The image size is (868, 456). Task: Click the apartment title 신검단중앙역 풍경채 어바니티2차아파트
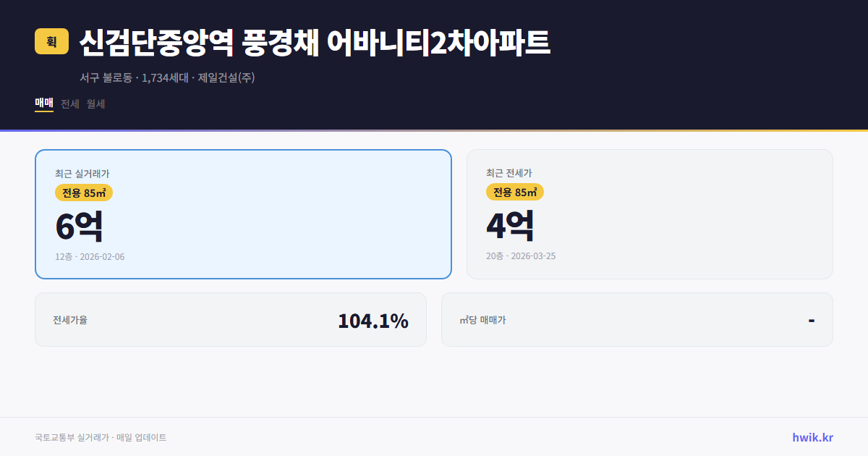point(315,42)
